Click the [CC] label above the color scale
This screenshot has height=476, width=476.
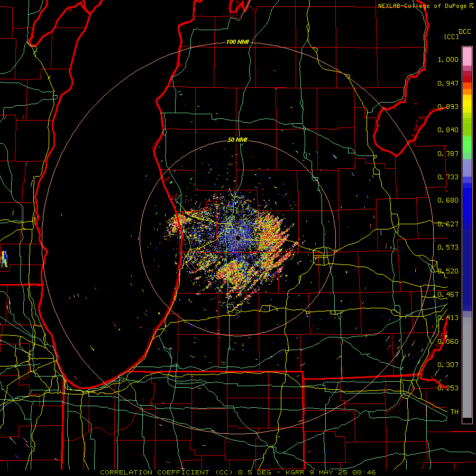coord(451,36)
